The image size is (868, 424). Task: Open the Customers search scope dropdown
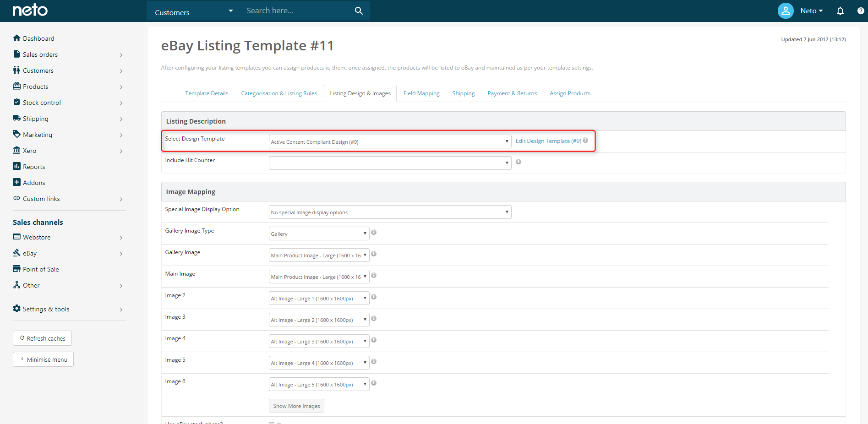(x=194, y=11)
